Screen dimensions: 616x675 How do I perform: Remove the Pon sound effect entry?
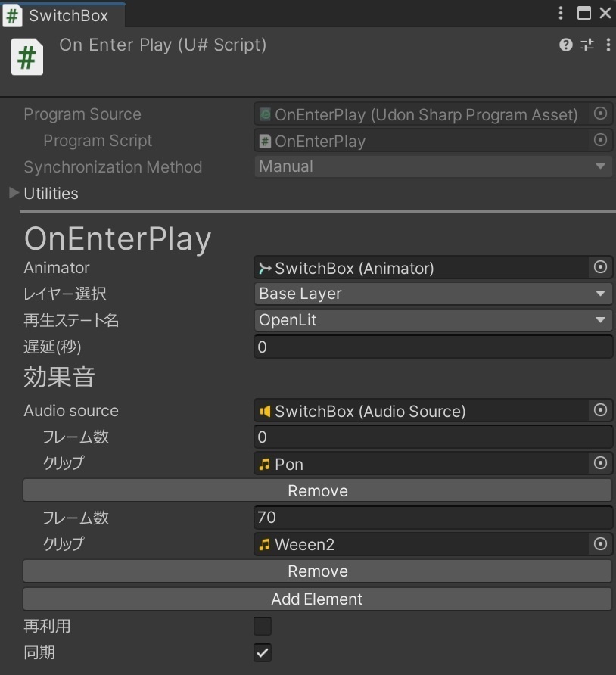[317, 490]
